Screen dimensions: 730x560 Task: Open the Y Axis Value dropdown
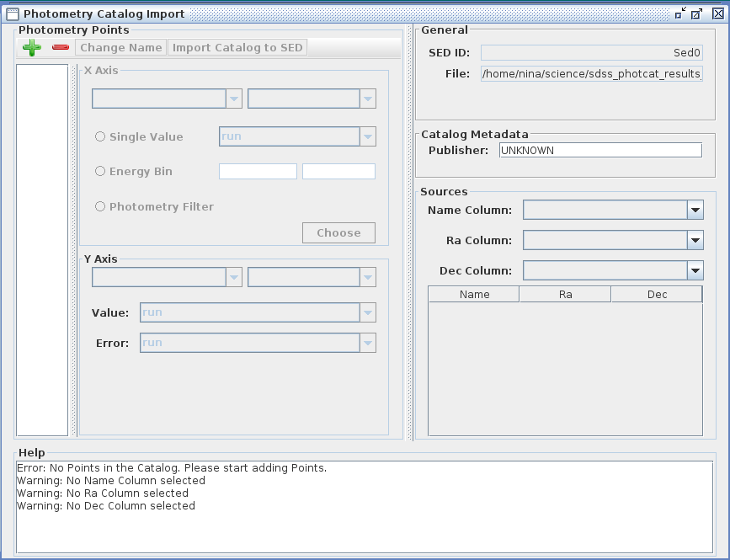pos(258,312)
